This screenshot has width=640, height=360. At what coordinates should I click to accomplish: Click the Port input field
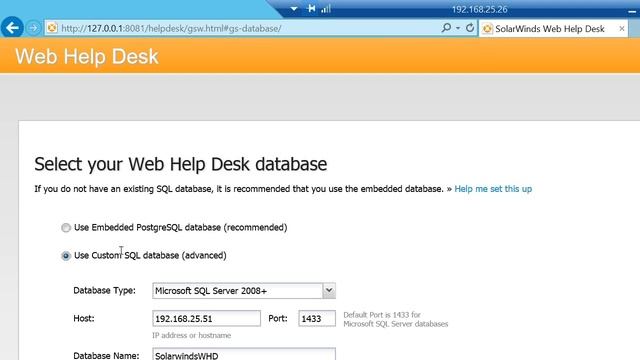[317, 318]
